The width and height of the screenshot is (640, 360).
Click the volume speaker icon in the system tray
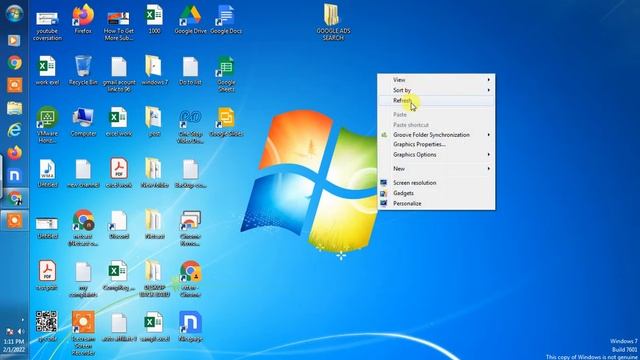(x=21, y=331)
